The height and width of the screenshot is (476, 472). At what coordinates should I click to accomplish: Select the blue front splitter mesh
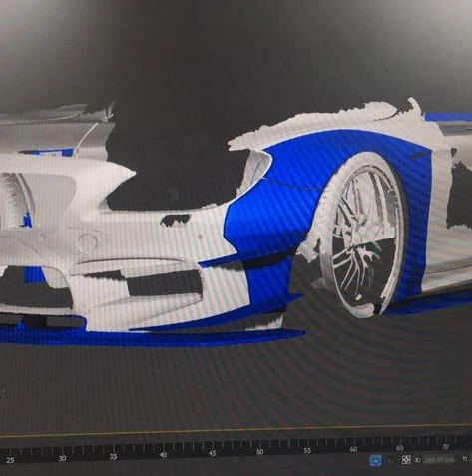point(150,336)
